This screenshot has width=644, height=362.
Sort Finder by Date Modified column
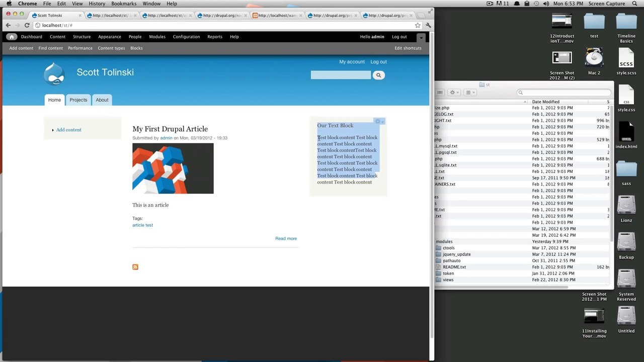point(545,102)
